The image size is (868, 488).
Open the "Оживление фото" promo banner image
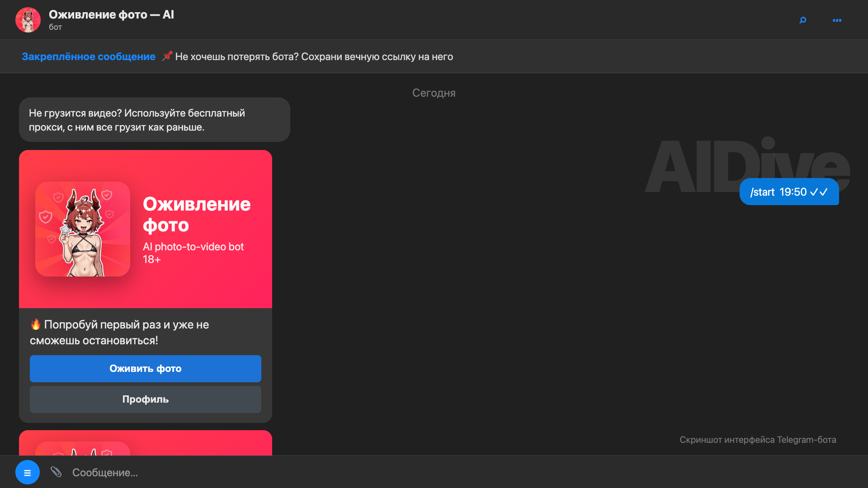pyautogui.click(x=146, y=229)
